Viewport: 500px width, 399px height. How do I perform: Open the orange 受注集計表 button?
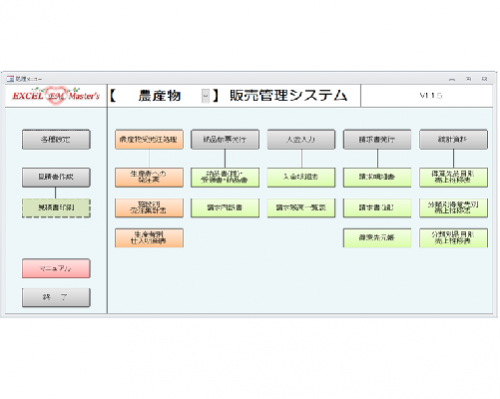[149, 208]
